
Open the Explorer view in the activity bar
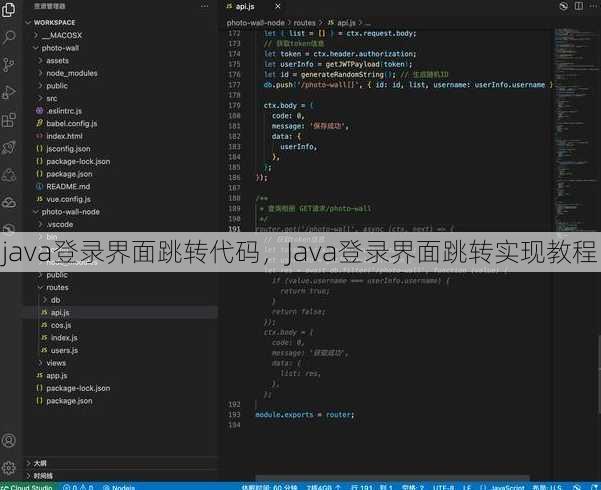[8, 10]
